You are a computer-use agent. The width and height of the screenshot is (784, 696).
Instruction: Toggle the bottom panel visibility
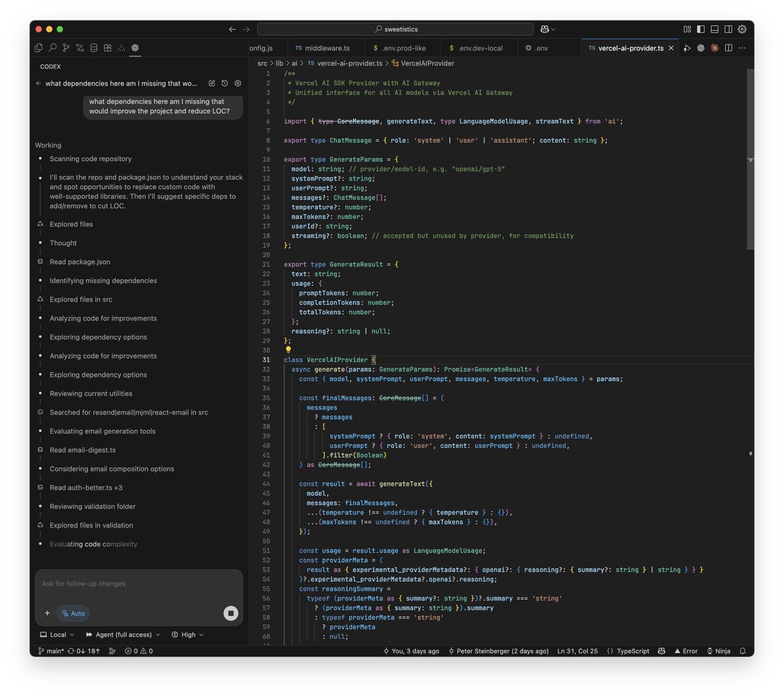715,29
